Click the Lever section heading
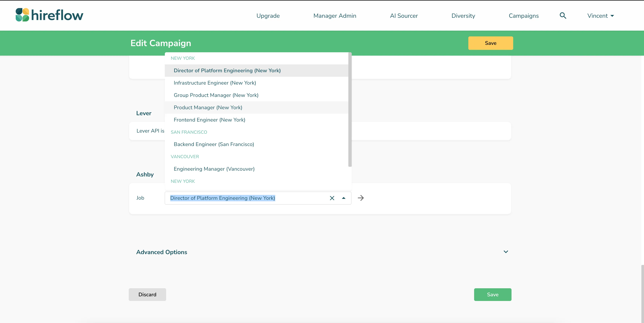Image resolution: width=644 pixels, height=323 pixels. click(144, 113)
